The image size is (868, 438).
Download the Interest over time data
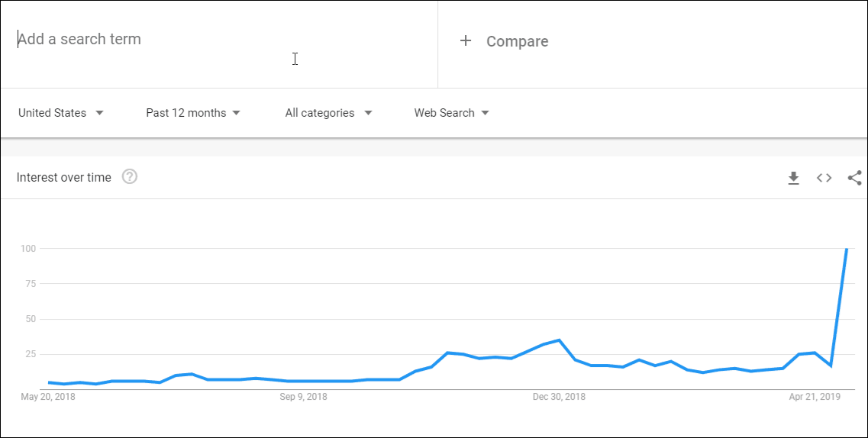click(x=793, y=178)
